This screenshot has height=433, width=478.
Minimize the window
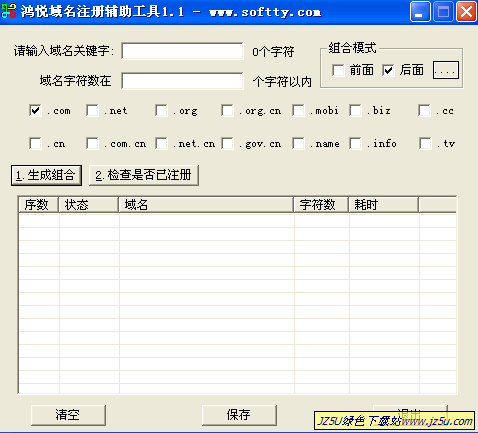(x=420, y=12)
